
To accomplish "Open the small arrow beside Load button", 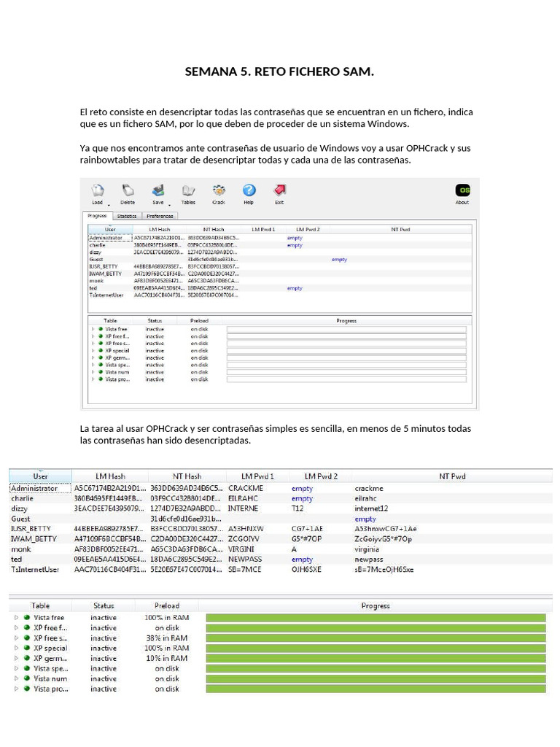I will click(109, 205).
